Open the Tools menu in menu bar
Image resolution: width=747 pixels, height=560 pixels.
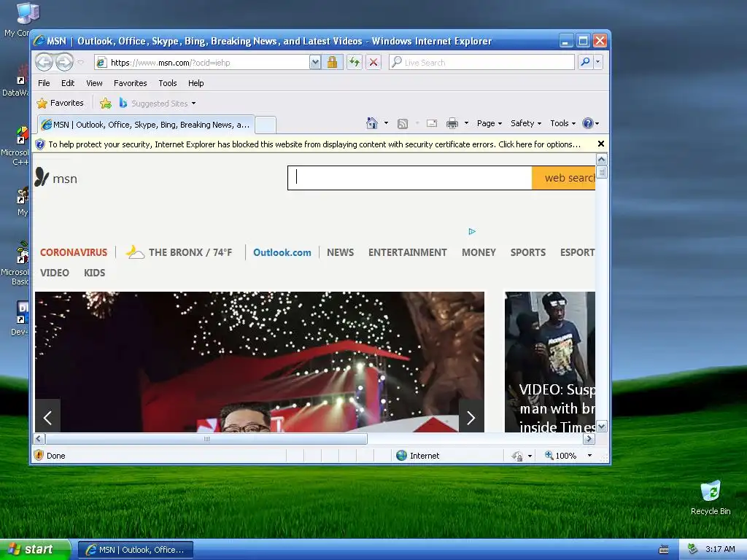(x=168, y=83)
